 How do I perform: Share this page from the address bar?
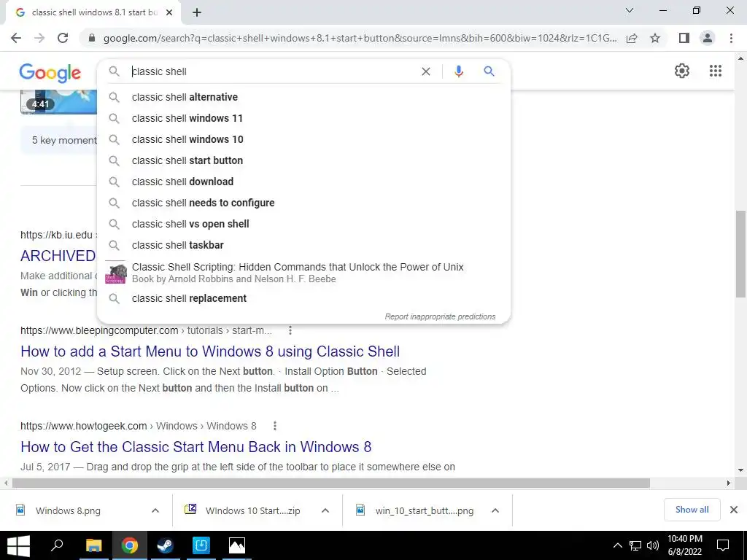tap(632, 38)
